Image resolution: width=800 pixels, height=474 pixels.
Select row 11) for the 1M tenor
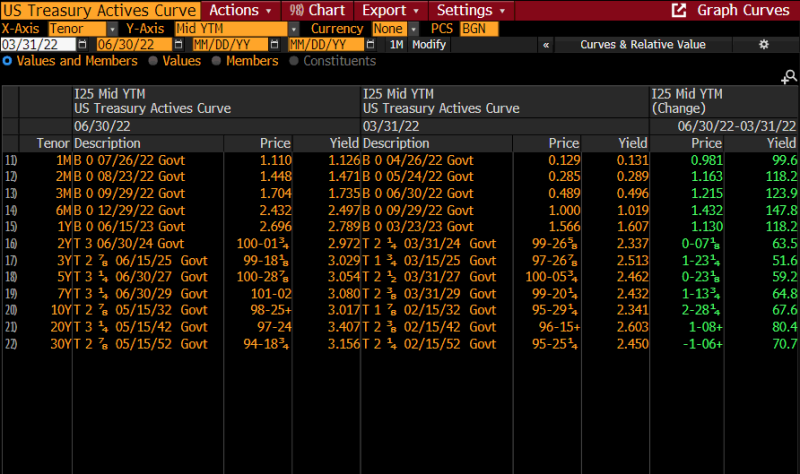(x=400, y=160)
